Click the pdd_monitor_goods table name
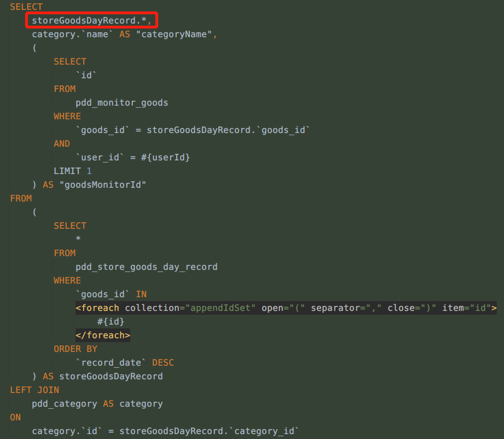Viewport: 504px width, 439px height. tap(122, 102)
